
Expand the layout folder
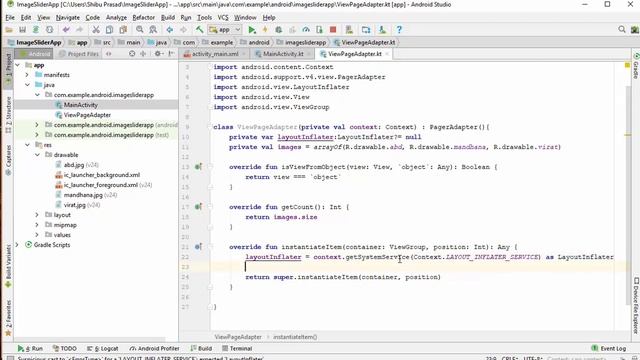(37, 215)
